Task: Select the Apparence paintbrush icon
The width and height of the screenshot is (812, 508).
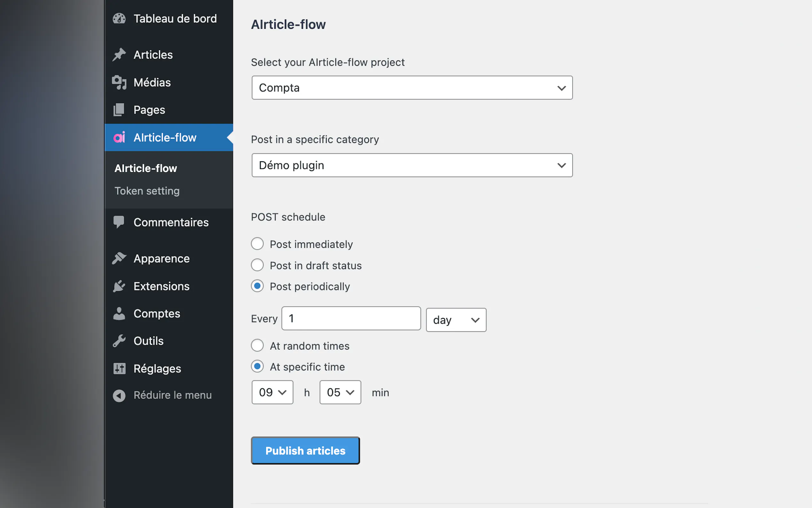Action: [120, 258]
